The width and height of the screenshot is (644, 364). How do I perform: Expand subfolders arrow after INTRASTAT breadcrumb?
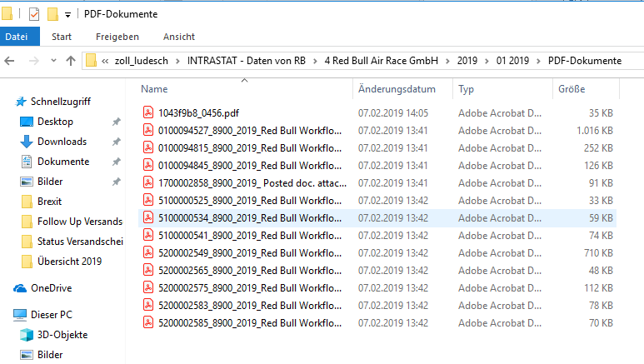coord(315,61)
